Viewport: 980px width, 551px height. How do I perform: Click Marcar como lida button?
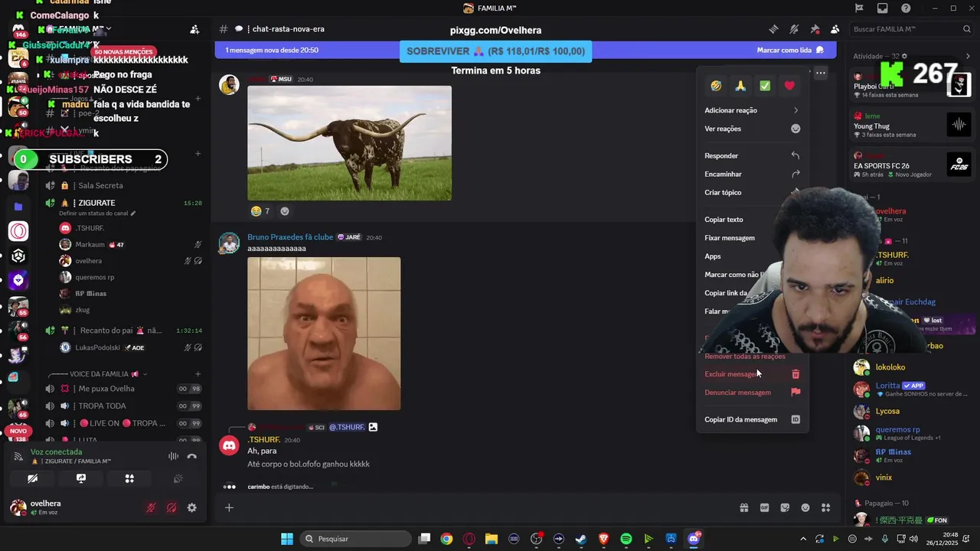[x=790, y=51]
